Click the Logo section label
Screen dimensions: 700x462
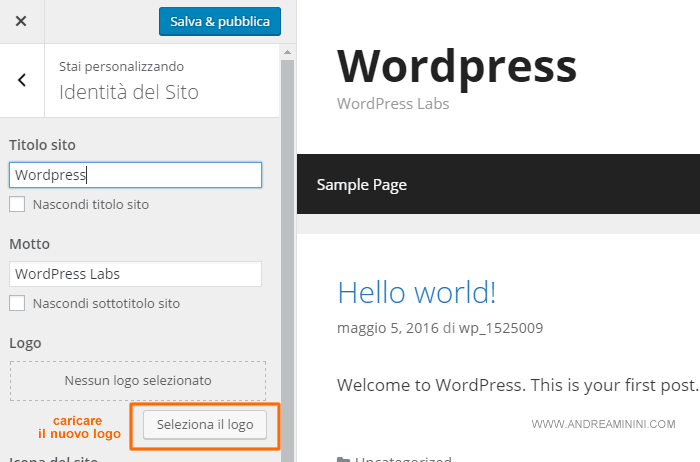tap(25, 343)
